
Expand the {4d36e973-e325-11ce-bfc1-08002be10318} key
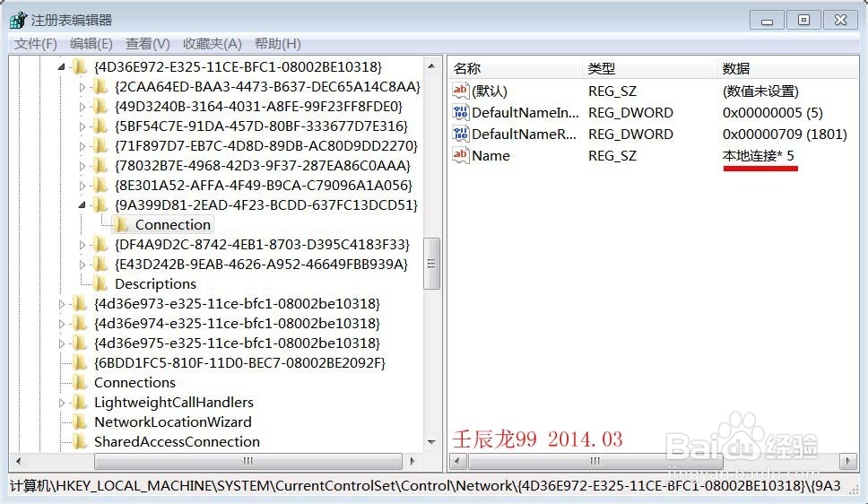(62, 304)
